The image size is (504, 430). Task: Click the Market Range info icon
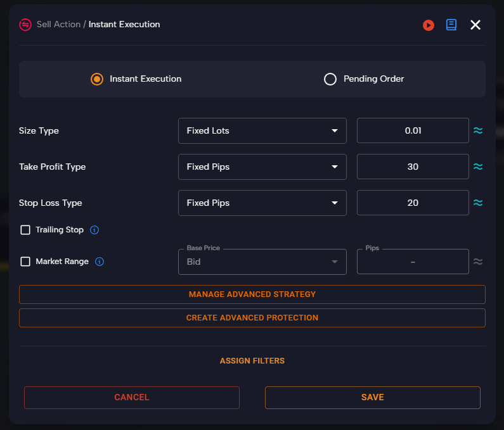[100, 262]
